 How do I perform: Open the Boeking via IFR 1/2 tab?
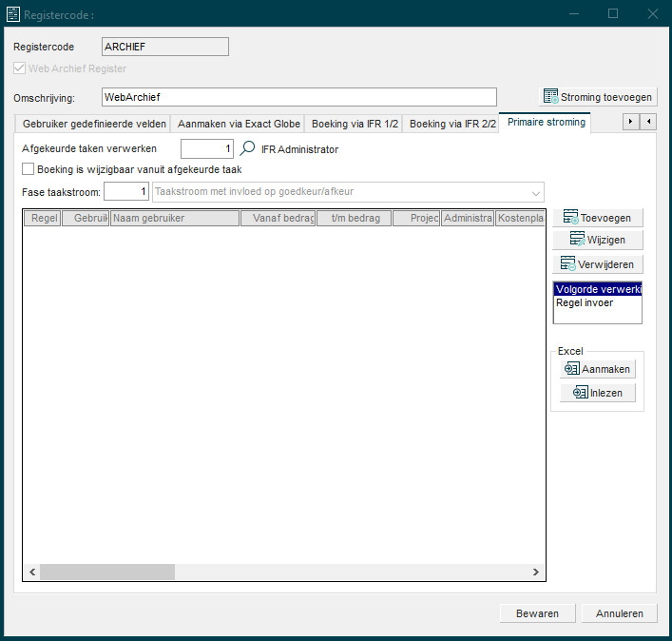[x=354, y=124]
